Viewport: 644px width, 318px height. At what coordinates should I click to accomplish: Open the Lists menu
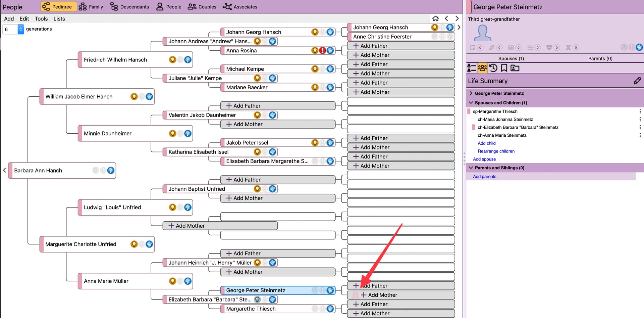[x=59, y=19]
